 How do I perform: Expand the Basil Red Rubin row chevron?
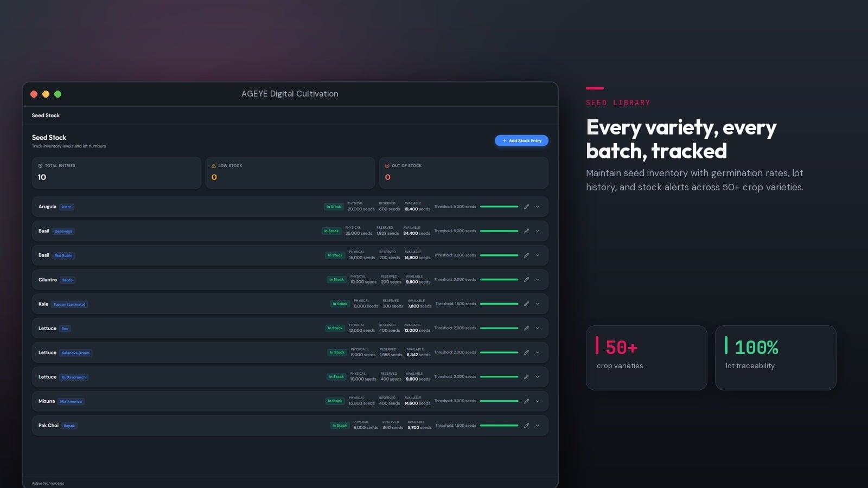tap(538, 255)
